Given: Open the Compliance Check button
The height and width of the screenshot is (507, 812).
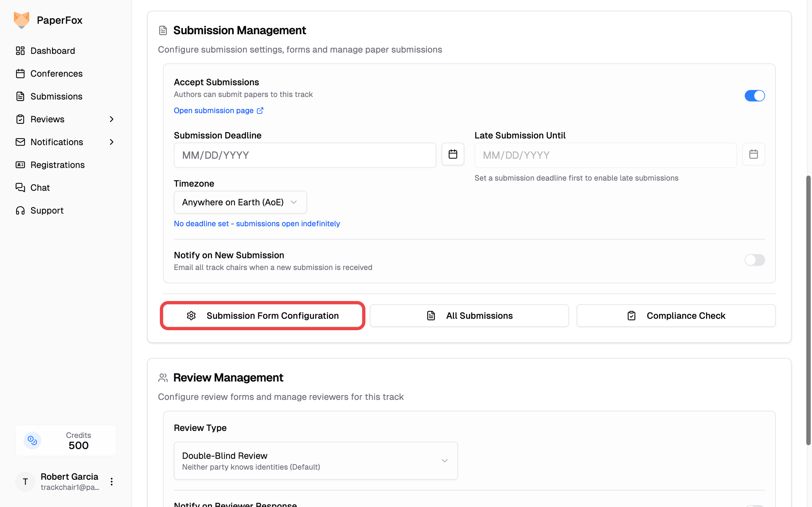Looking at the screenshot, I should click(676, 316).
